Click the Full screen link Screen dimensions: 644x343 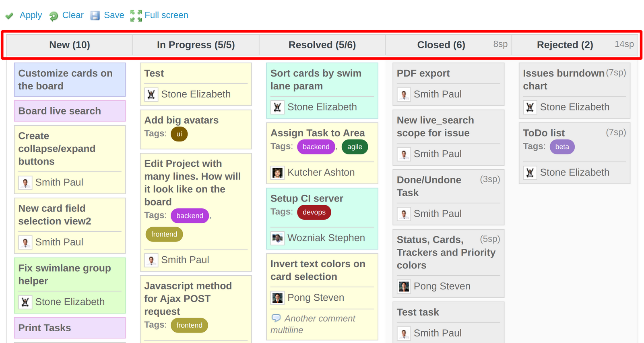[166, 15]
